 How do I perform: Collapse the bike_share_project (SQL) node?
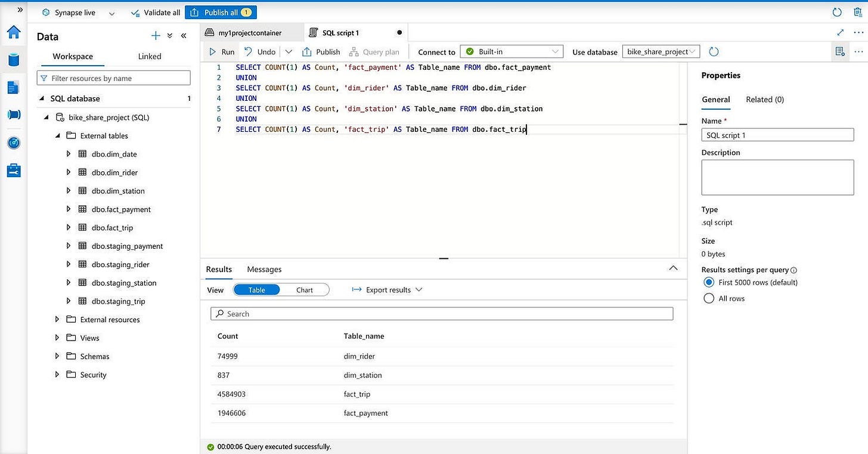click(x=46, y=118)
